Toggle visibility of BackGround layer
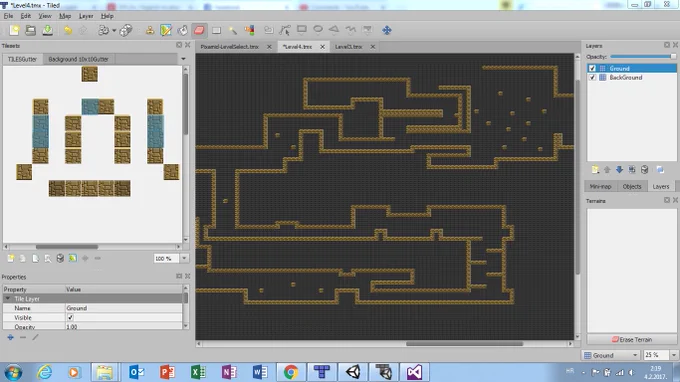This screenshot has width=680, height=382. [x=592, y=78]
